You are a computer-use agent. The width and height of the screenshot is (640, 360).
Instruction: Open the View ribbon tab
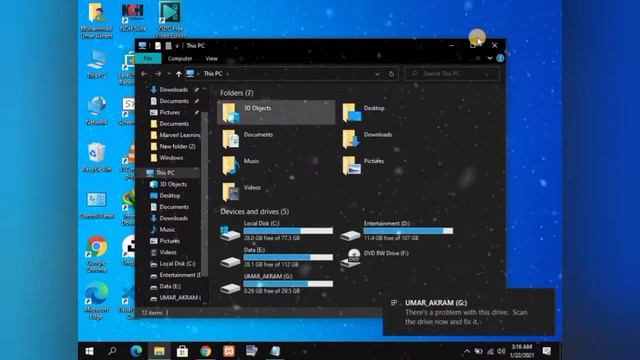211,58
